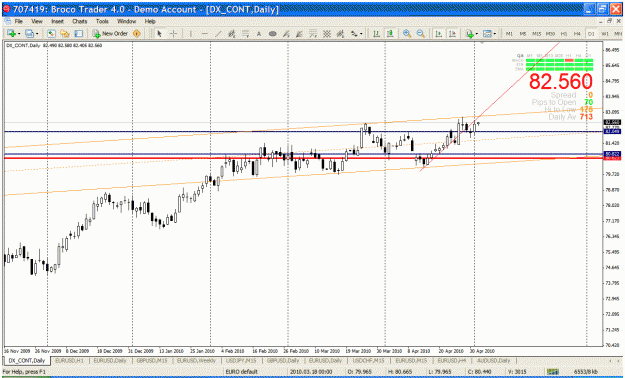Switch chart to Candlesticks display
Viewport: 625px width, 378px height.
pyautogui.click(x=390, y=34)
